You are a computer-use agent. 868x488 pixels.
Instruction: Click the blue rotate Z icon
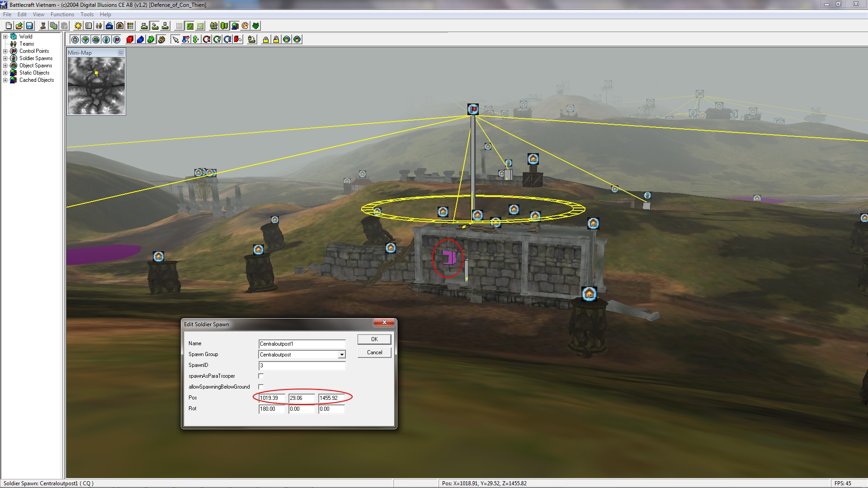click(227, 40)
